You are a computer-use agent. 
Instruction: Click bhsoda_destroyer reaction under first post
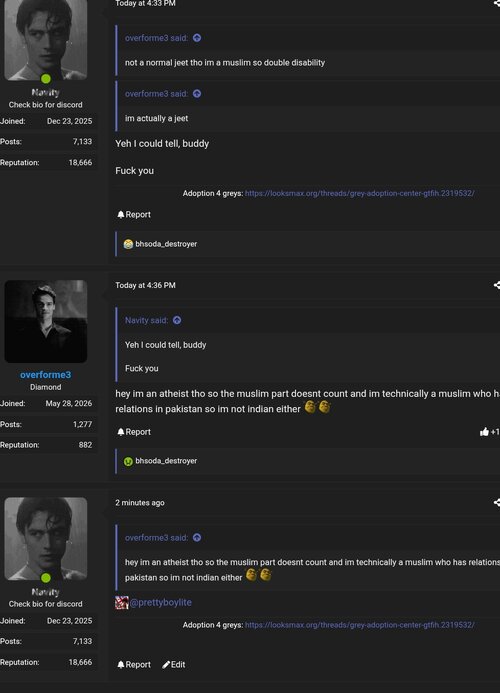pos(166,244)
